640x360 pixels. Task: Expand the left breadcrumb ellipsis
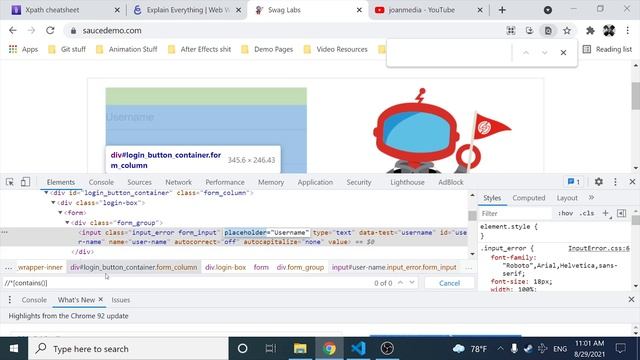pyautogui.click(x=8, y=267)
